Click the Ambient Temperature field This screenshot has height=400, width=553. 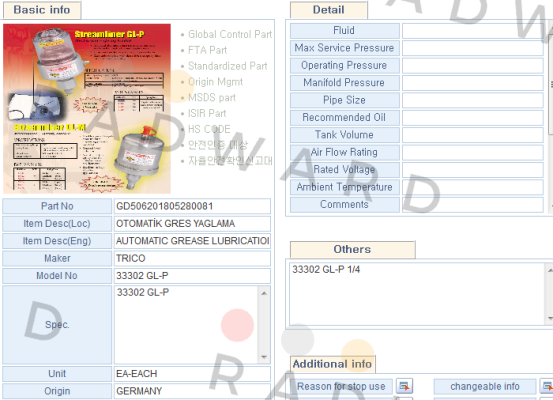[473, 187]
